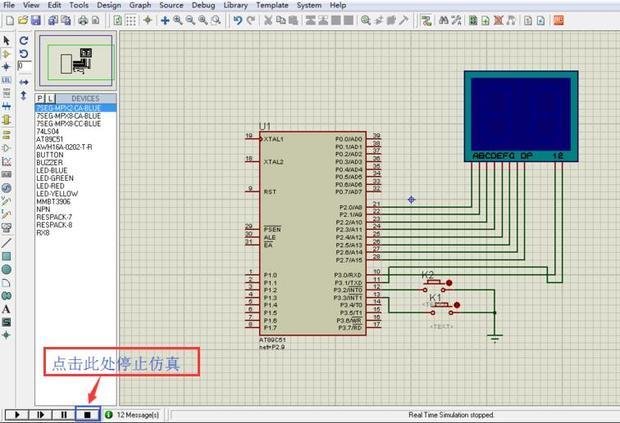The height and width of the screenshot is (423, 620).
Task: Click the rotate clockwise icon
Action: point(24,41)
